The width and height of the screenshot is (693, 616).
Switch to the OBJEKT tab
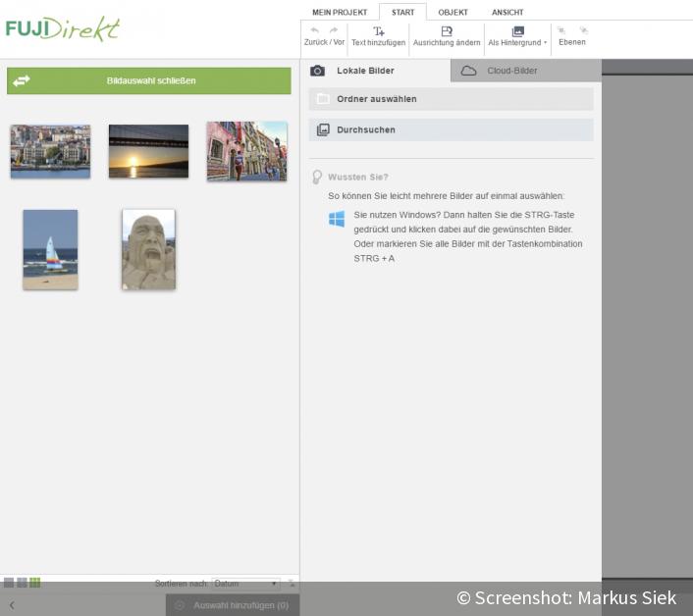pyautogui.click(x=453, y=13)
